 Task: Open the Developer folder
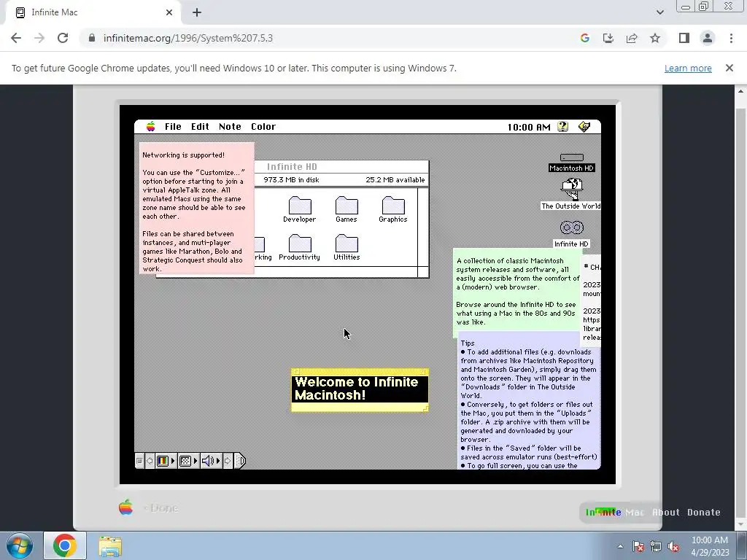(300, 205)
